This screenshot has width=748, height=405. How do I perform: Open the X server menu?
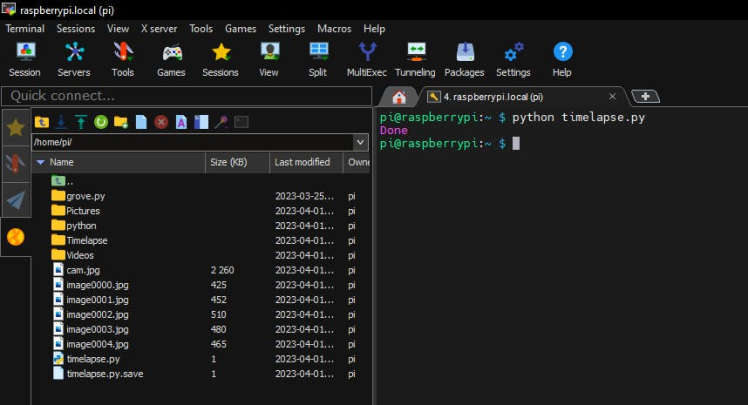click(x=159, y=29)
